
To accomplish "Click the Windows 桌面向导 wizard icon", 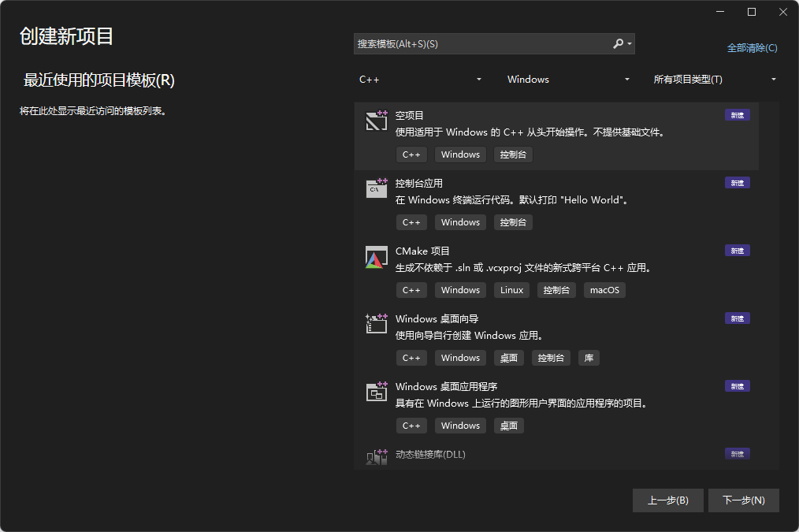I will (377, 324).
